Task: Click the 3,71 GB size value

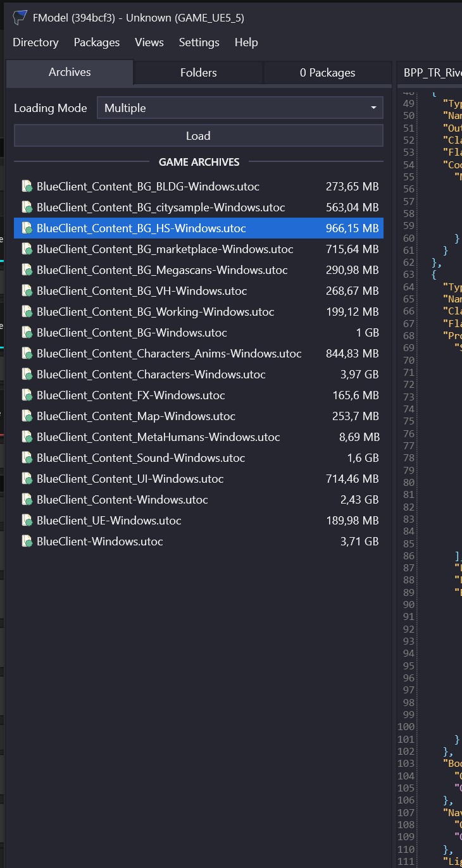Action: pos(359,542)
